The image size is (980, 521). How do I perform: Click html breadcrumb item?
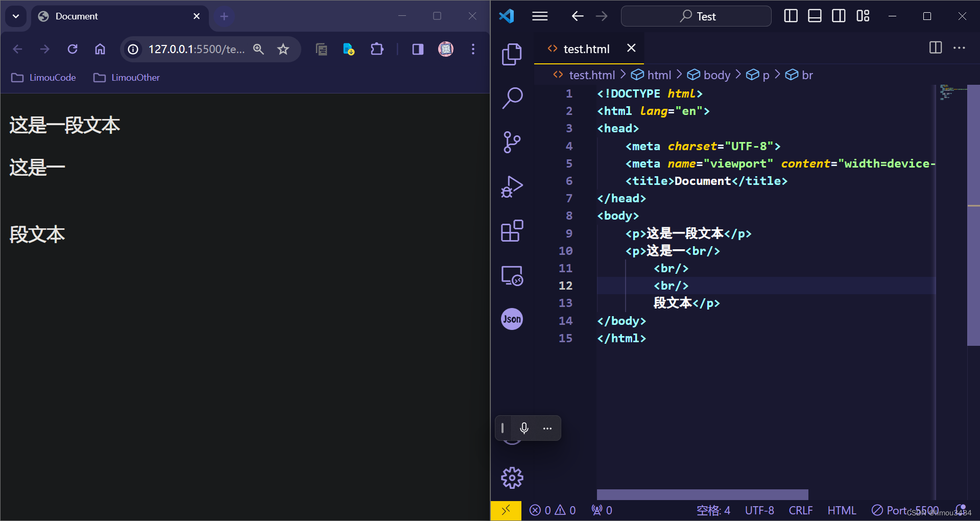(x=651, y=75)
